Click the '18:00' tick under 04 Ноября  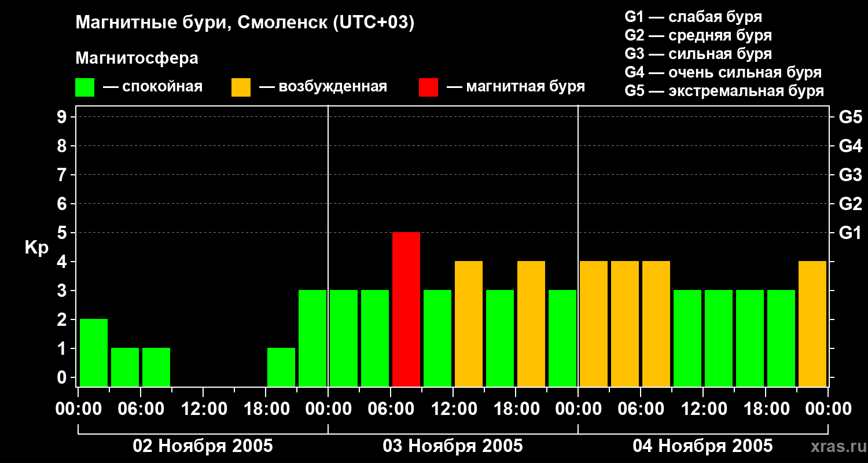pyautogui.click(x=766, y=409)
